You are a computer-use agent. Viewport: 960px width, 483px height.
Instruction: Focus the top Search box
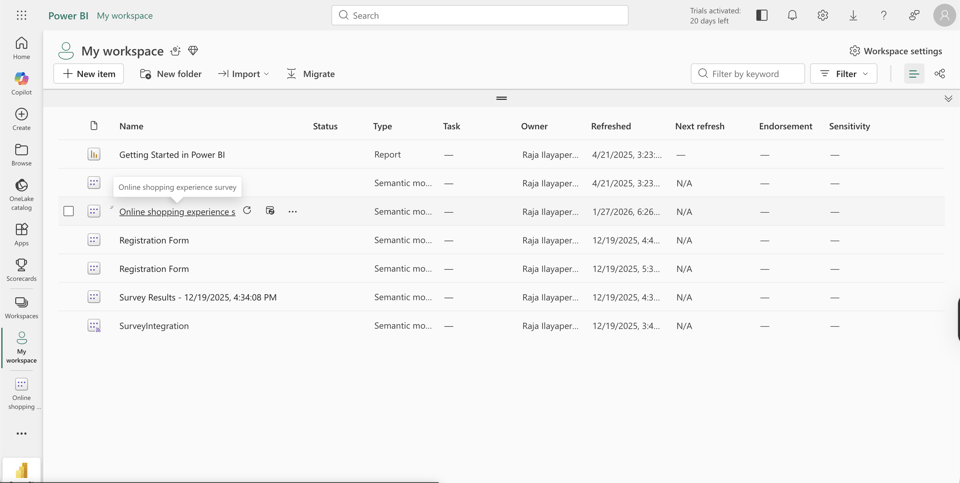coord(480,15)
